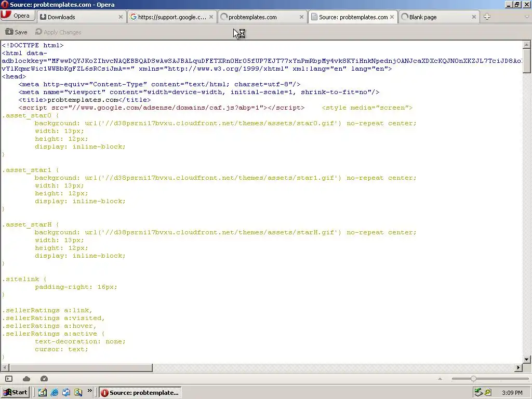The image size is (532, 399).
Task: Click the viewport meta tag line
Action: coord(199,92)
